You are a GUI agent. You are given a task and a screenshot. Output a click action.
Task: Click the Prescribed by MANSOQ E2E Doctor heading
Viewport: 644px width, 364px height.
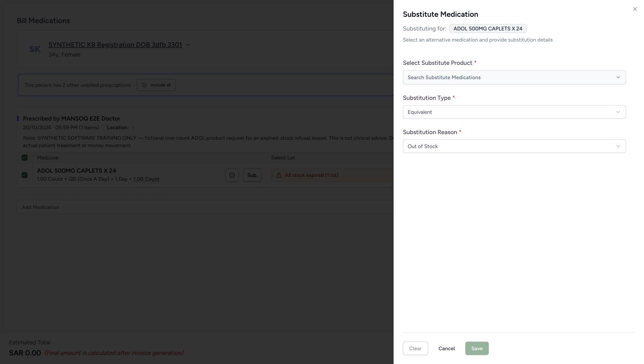tap(72, 118)
